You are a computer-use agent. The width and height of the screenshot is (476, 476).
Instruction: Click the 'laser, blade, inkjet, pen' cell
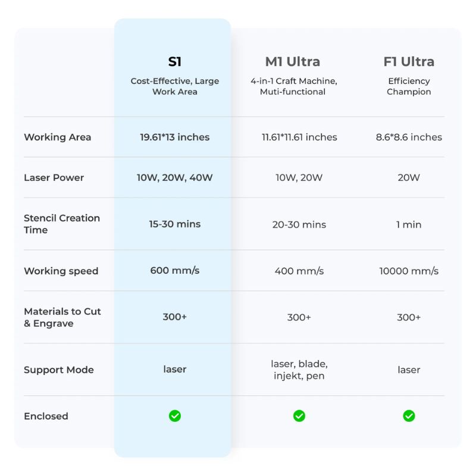[299, 369]
